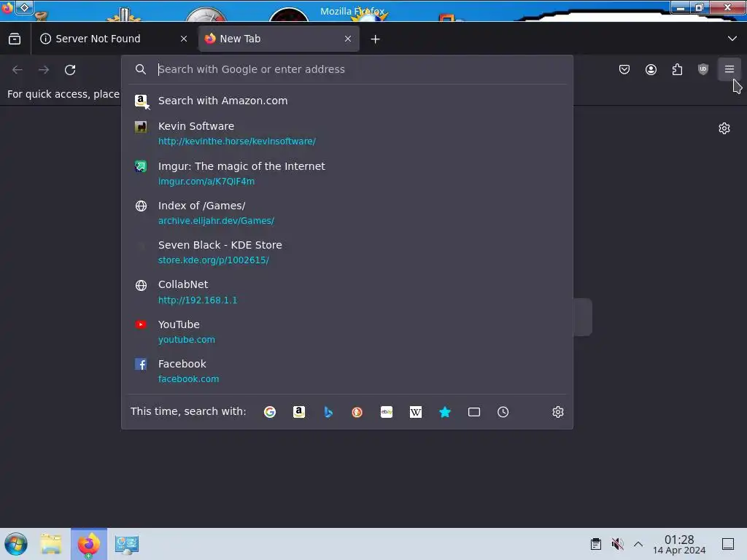Open the Firefox View icon
This screenshot has height=560, width=747.
tap(15, 39)
